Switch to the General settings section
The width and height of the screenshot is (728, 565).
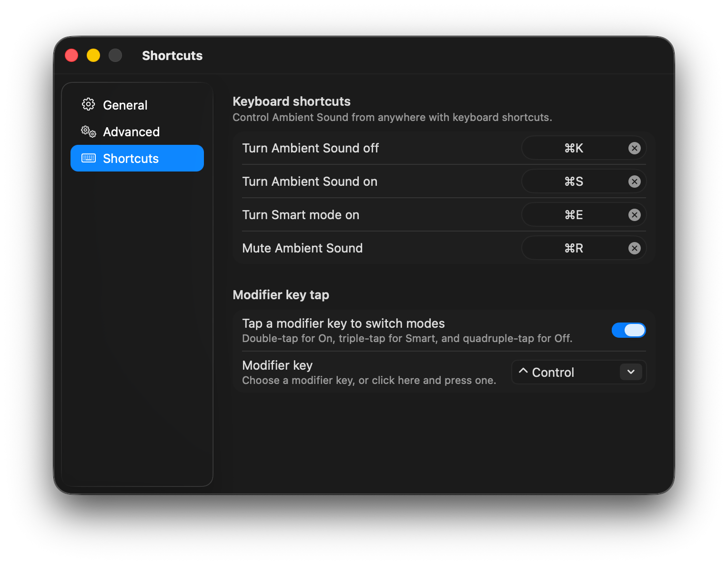coord(125,105)
